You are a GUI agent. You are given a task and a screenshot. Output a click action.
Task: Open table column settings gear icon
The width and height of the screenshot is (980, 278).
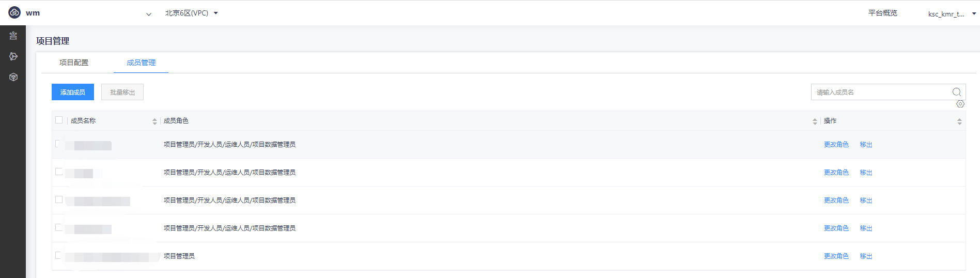[x=960, y=104]
